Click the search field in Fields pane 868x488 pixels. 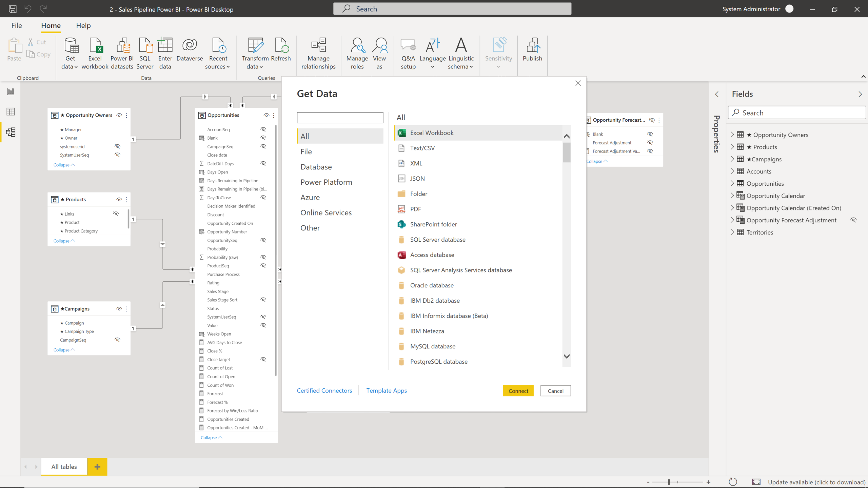(x=796, y=113)
